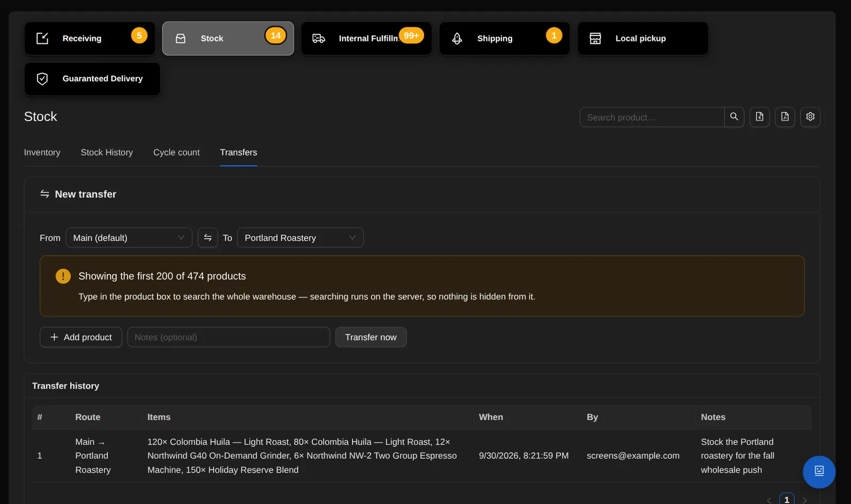The image size is (851, 504).
Task: Click the Guaranteed Delivery shield icon
Action: [43, 79]
